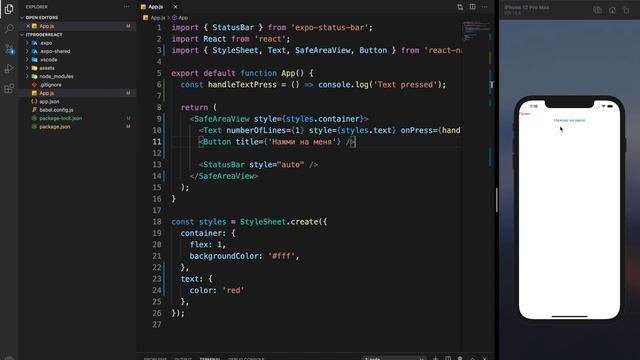
Task: Open babel.config.js file
Action: pyautogui.click(x=56, y=110)
